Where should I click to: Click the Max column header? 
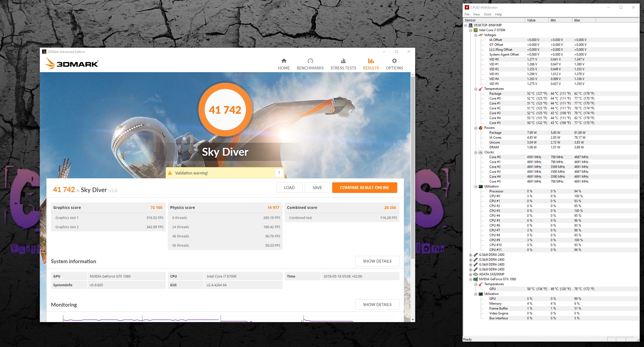(584, 20)
